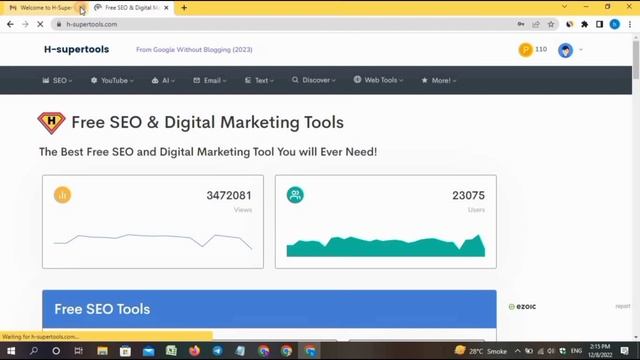Click the orange Views chart icon
This screenshot has width=640, height=360.
pos(62,195)
